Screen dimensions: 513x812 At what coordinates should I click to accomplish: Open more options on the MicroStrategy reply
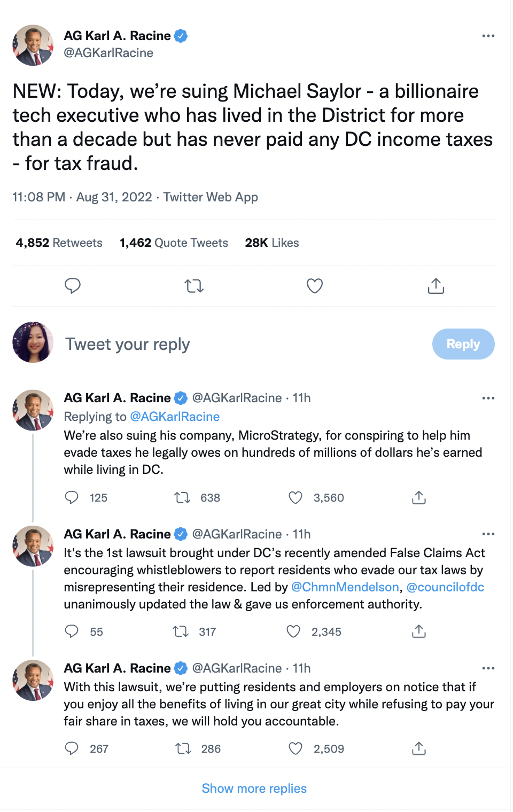click(x=488, y=398)
